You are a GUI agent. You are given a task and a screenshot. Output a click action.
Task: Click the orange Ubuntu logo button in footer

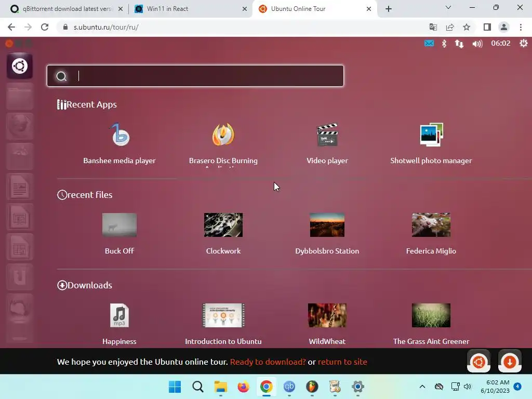(478, 362)
